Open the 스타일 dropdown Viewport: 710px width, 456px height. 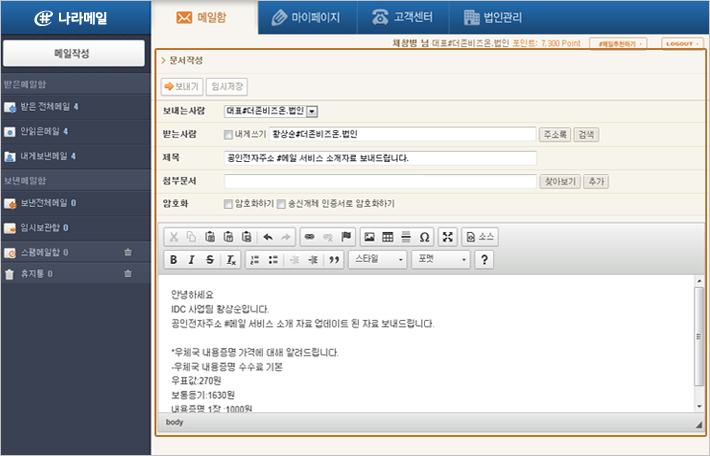pos(378,259)
